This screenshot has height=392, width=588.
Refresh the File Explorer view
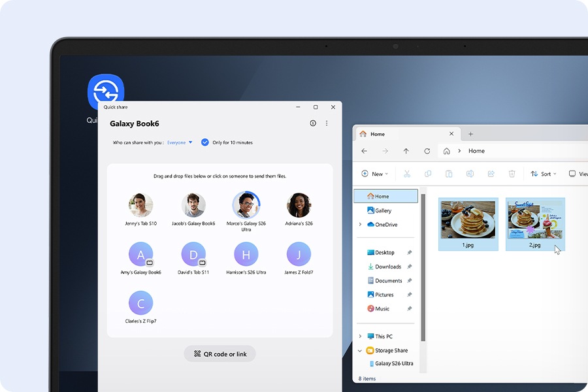(x=427, y=151)
